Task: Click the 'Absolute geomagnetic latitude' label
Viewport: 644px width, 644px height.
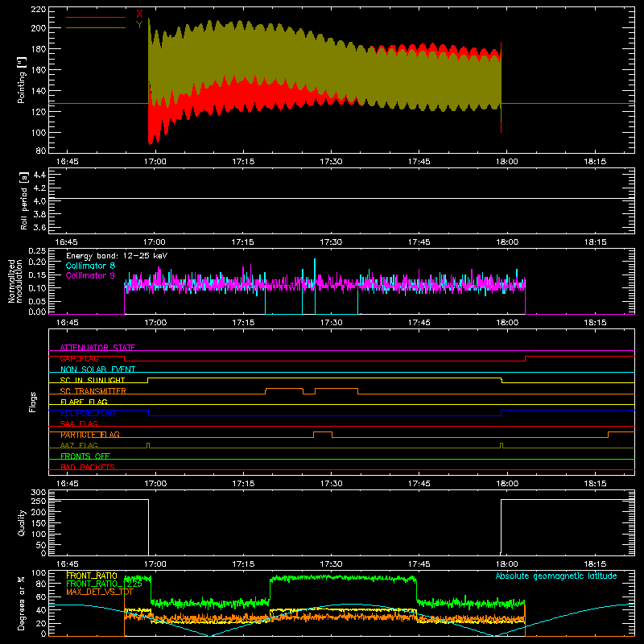Action: tap(556, 576)
